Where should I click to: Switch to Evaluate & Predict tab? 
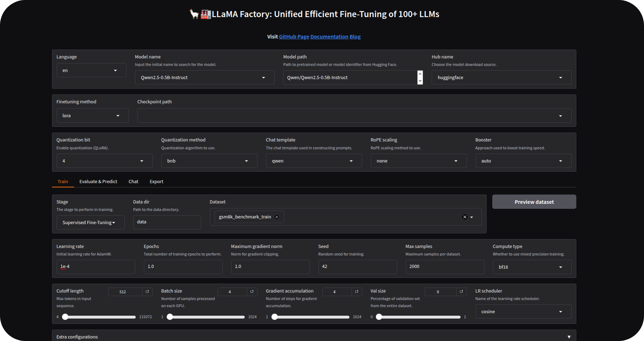tap(98, 181)
